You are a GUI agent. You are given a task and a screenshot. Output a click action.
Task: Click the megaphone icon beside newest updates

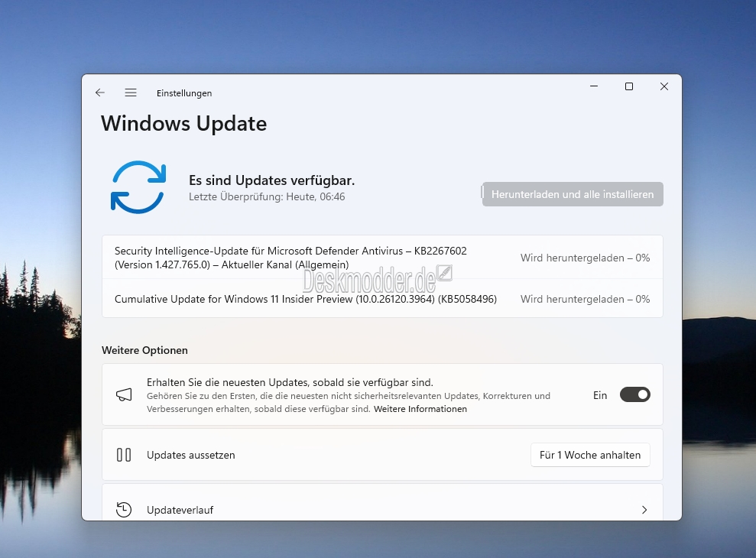pyautogui.click(x=124, y=395)
